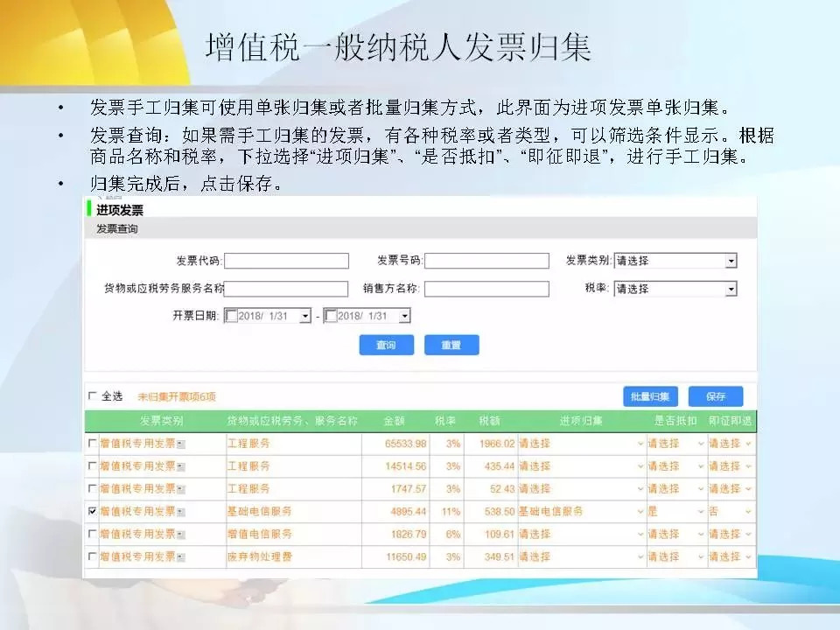The image size is (840, 630).
Task: Click the 进项归集 column header
Action: [x=581, y=421]
